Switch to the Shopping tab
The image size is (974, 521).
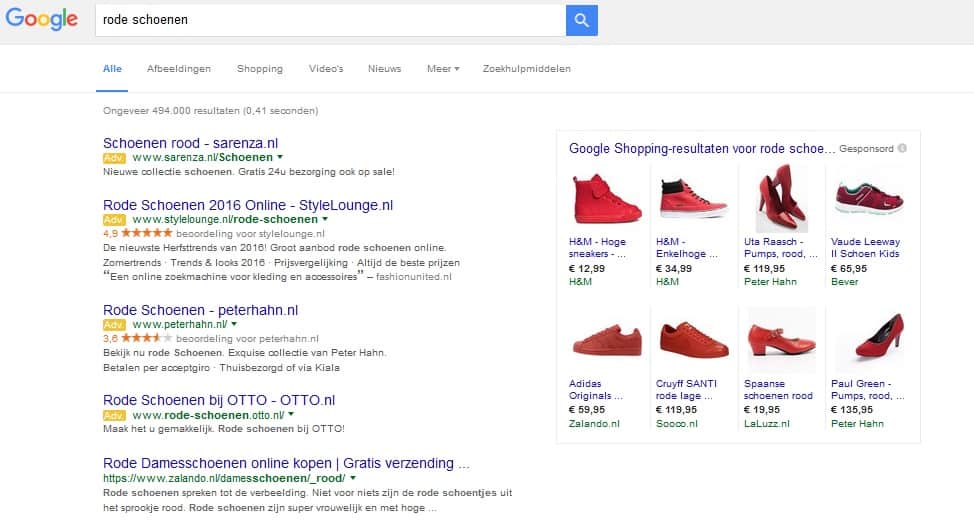[260, 69]
